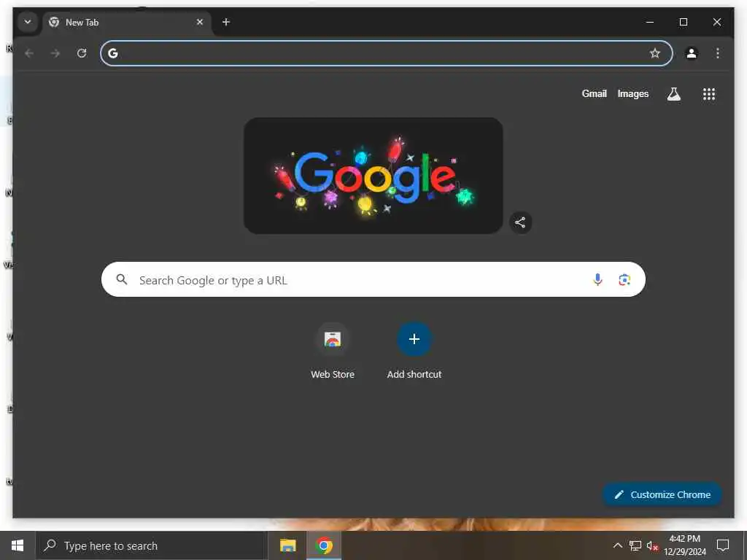The width and height of the screenshot is (747, 560).
Task: Open the Windows notification center
Action: pyautogui.click(x=723, y=545)
